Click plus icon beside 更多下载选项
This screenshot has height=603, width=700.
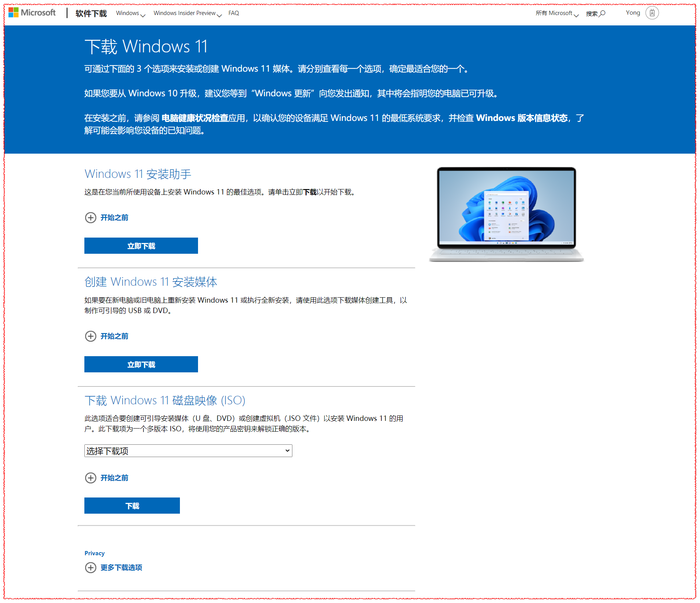pos(91,568)
